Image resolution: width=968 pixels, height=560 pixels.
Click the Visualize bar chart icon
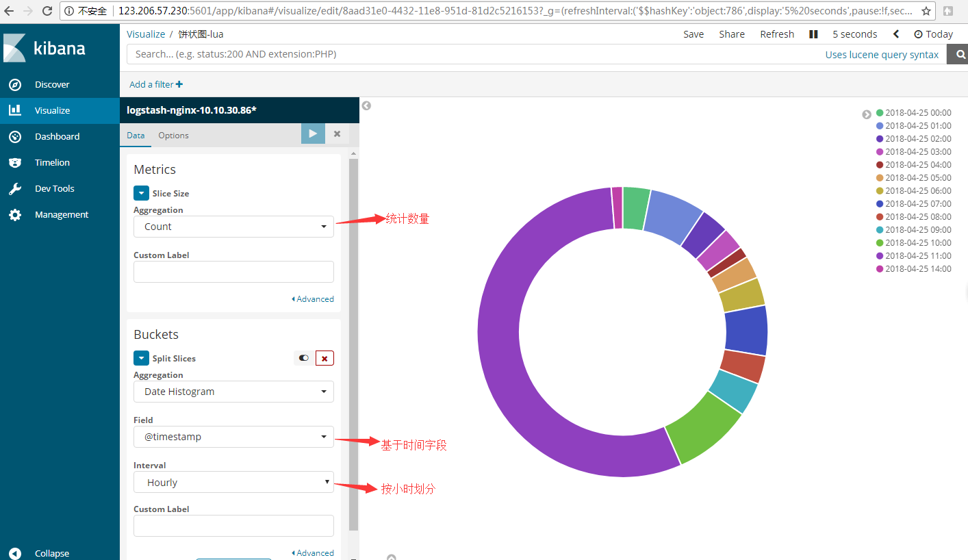point(15,110)
